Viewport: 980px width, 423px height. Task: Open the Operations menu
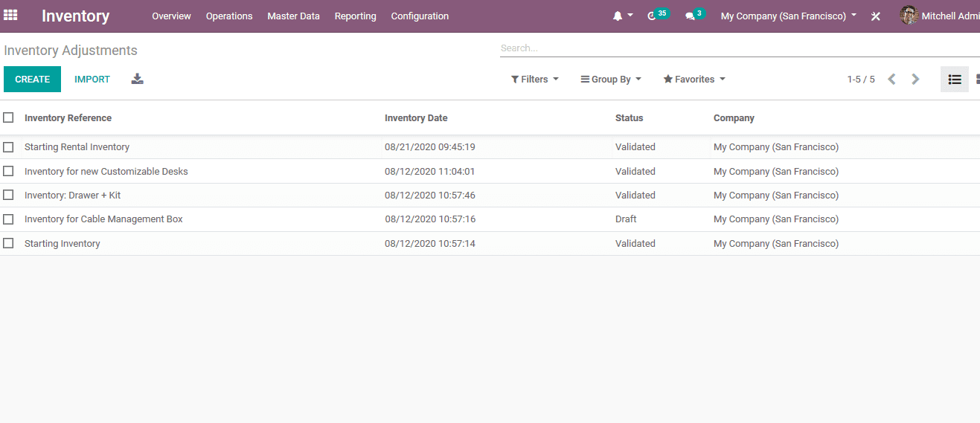click(x=229, y=16)
